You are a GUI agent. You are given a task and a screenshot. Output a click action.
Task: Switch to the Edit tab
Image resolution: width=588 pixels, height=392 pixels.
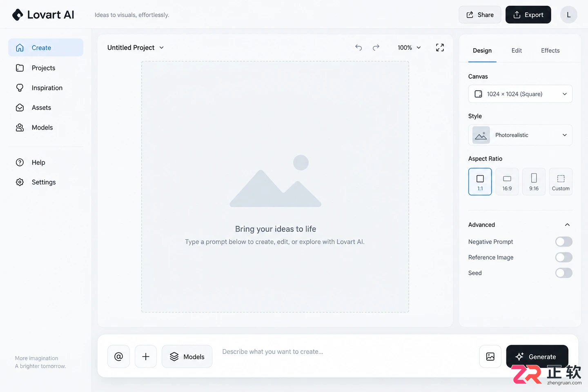pos(517,51)
